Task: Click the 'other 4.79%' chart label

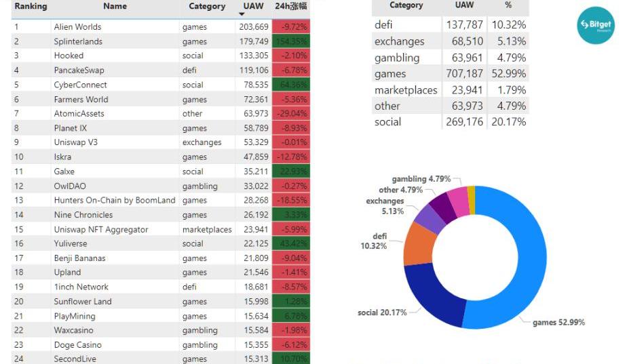Action: click(401, 190)
